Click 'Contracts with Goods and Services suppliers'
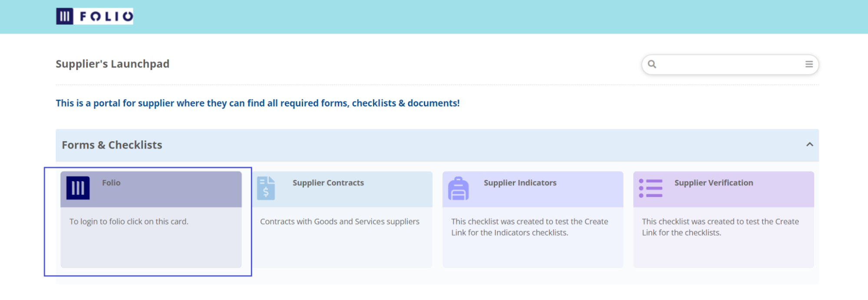Image resolution: width=868 pixels, height=300 pixels. click(340, 222)
